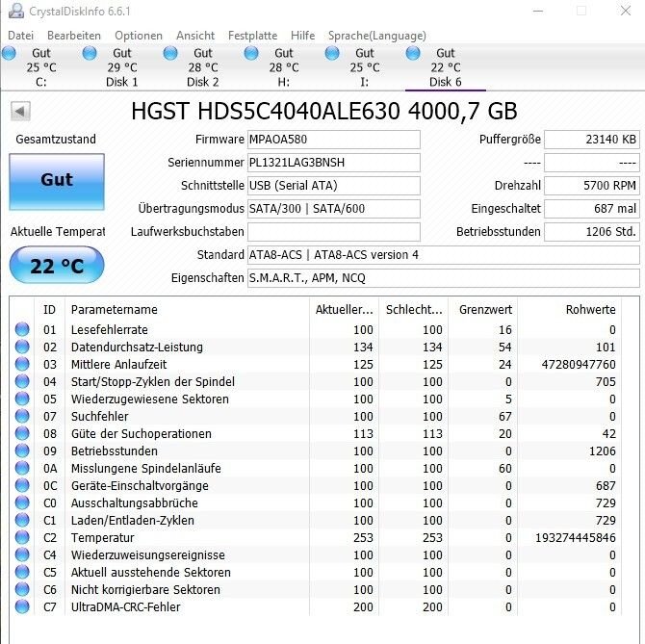Open the Hilfe menu
The width and height of the screenshot is (645, 644).
pyautogui.click(x=302, y=36)
